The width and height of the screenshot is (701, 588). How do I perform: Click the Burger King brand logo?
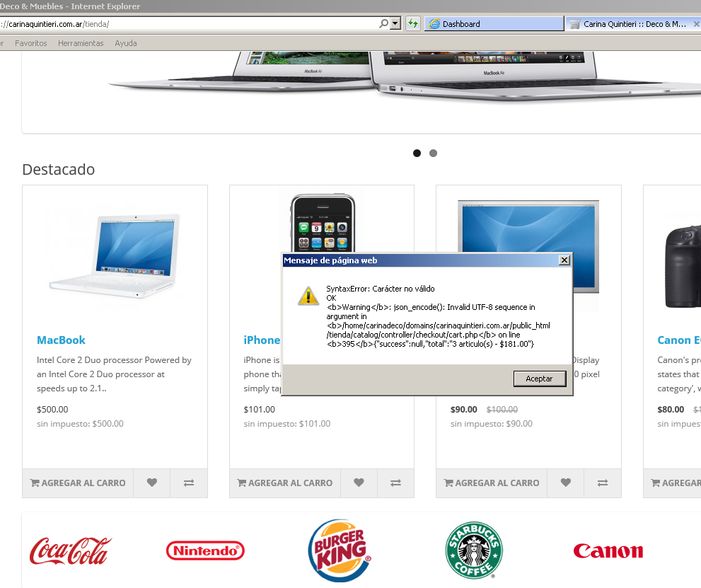[340, 551]
